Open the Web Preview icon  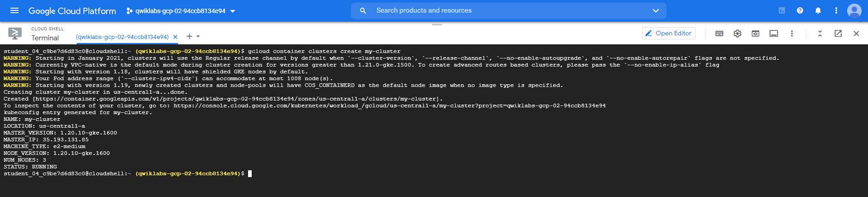tap(756, 34)
